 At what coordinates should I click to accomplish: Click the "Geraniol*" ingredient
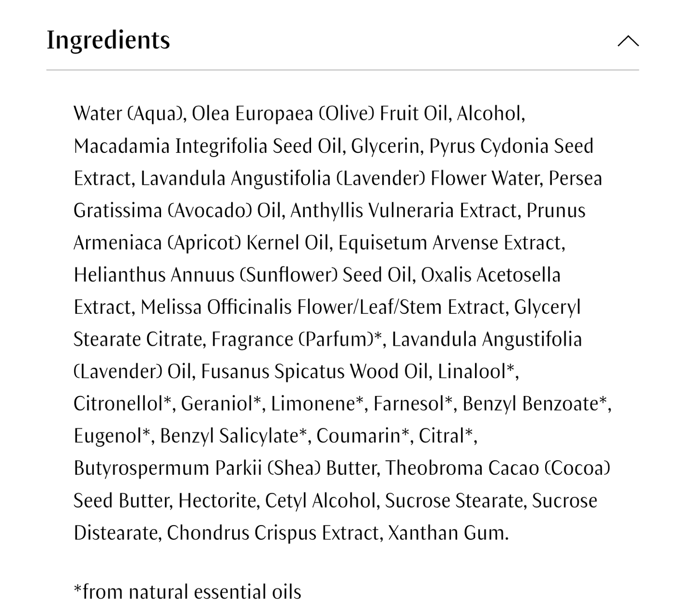coord(221,404)
